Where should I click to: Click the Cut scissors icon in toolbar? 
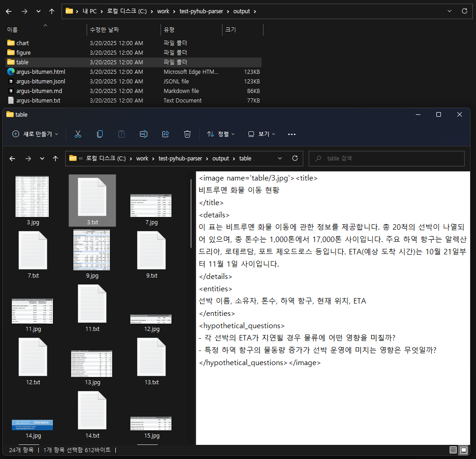point(78,134)
